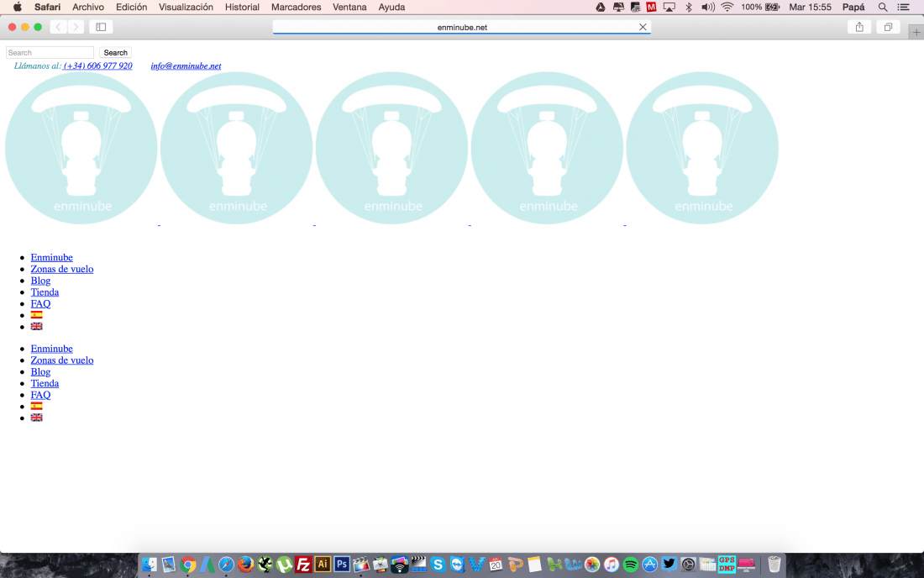
Task: Select UK flag in first list
Action: pyautogui.click(x=36, y=327)
